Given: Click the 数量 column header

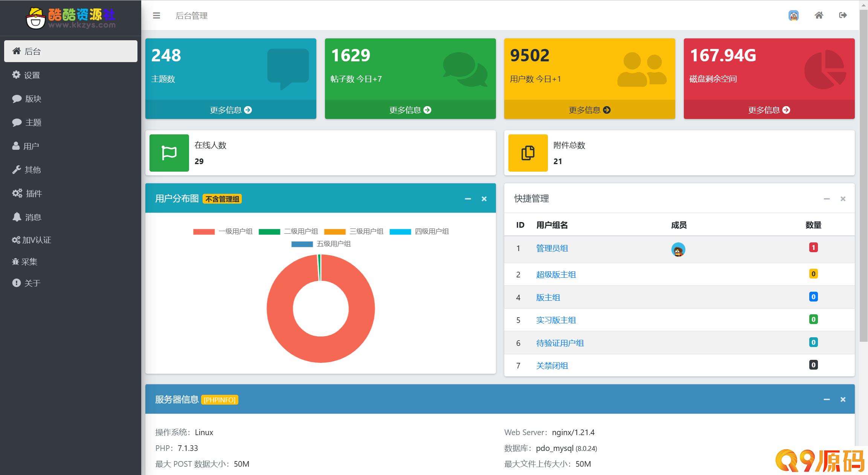Looking at the screenshot, I should (813, 225).
